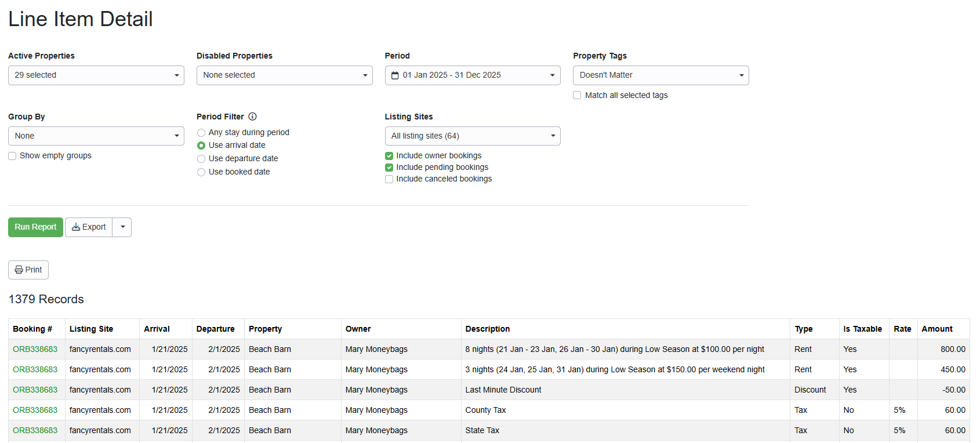Open booking ORB338683 with 450.00 amount
Viewport: 980px width, 443px height.
tap(35, 369)
